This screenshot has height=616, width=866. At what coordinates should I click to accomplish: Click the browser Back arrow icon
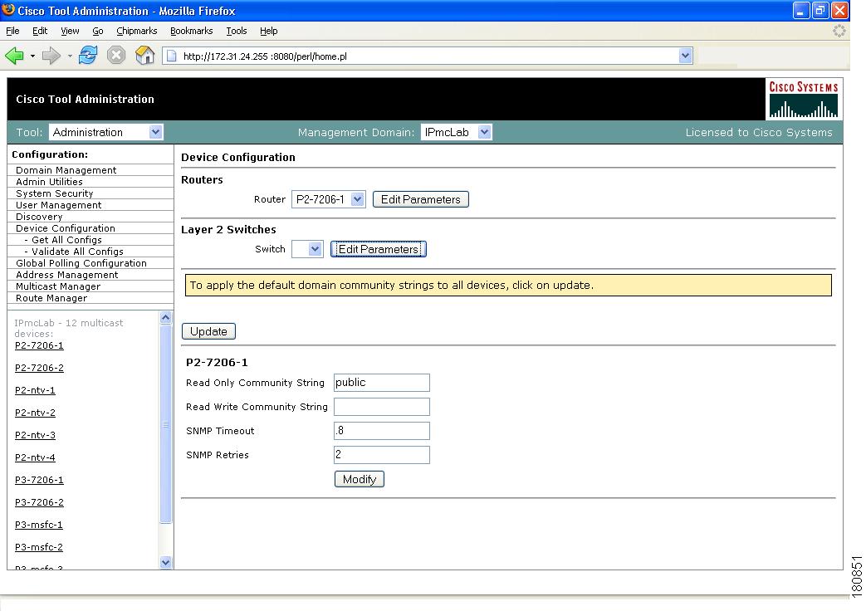point(14,56)
